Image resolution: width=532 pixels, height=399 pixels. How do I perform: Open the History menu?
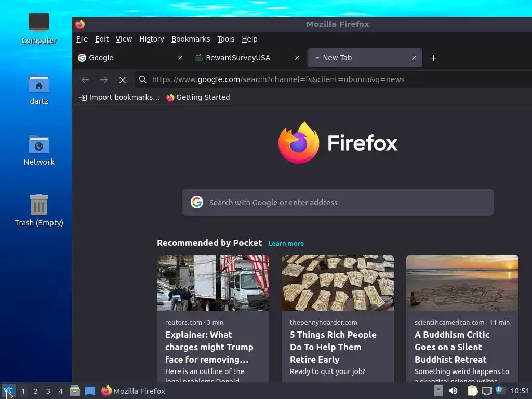[152, 39]
